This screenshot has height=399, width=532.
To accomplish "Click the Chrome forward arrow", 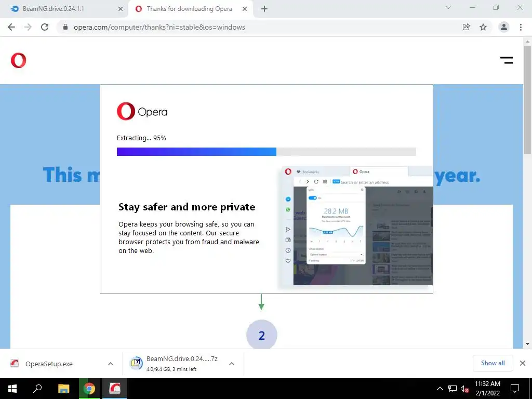I will pos(28,27).
